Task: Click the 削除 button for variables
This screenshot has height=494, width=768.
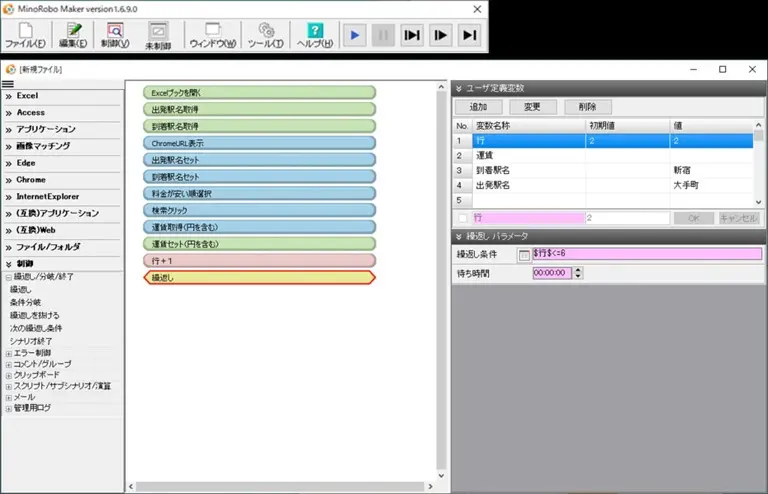Action: (x=587, y=107)
